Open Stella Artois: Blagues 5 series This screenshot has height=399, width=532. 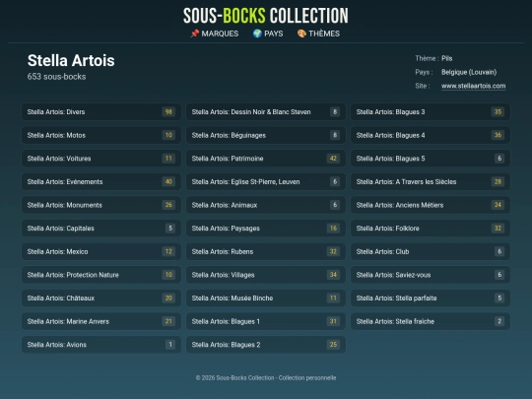[x=431, y=159]
